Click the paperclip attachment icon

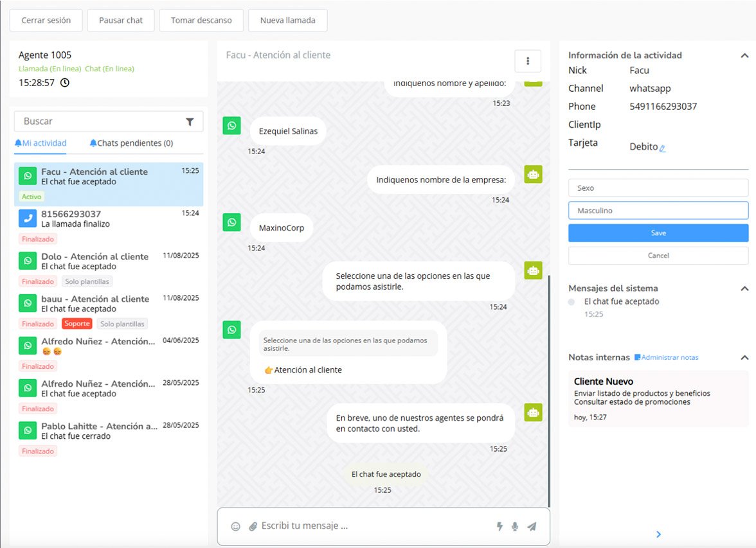tap(253, 526)
